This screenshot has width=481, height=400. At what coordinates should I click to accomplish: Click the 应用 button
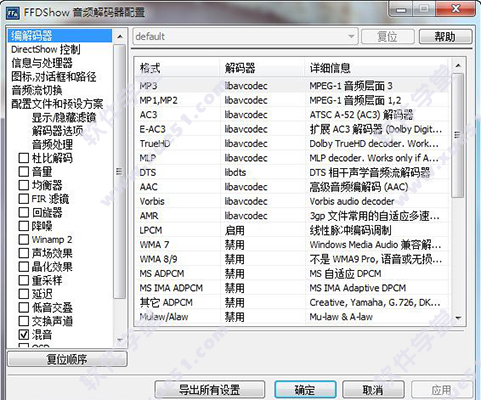coord(441,389)
